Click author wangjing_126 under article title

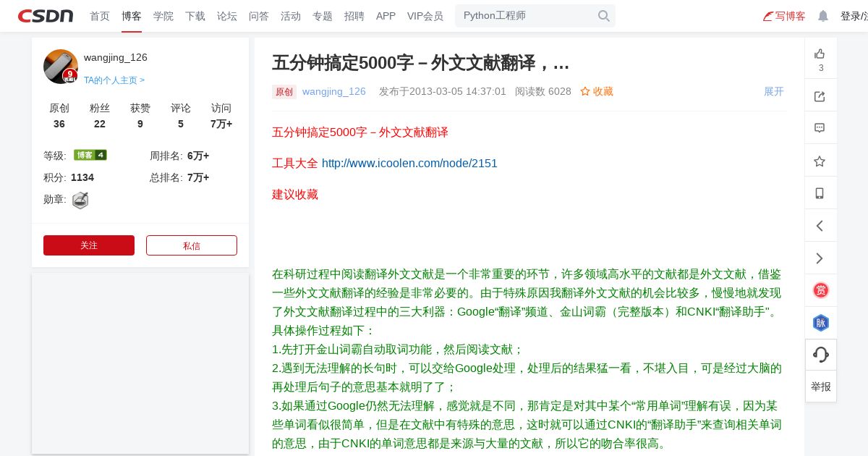coord(334,91)
